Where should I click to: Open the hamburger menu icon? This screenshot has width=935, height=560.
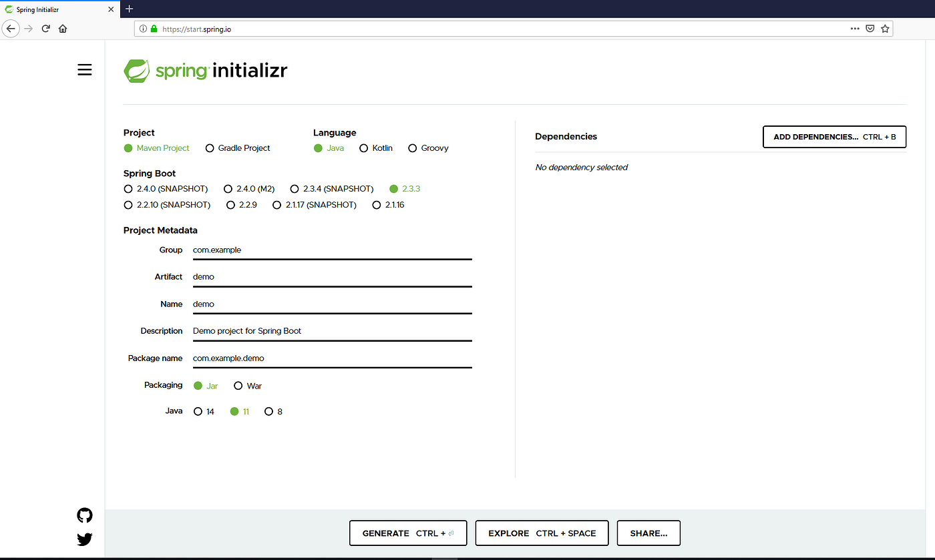click(x=85, y=69)
